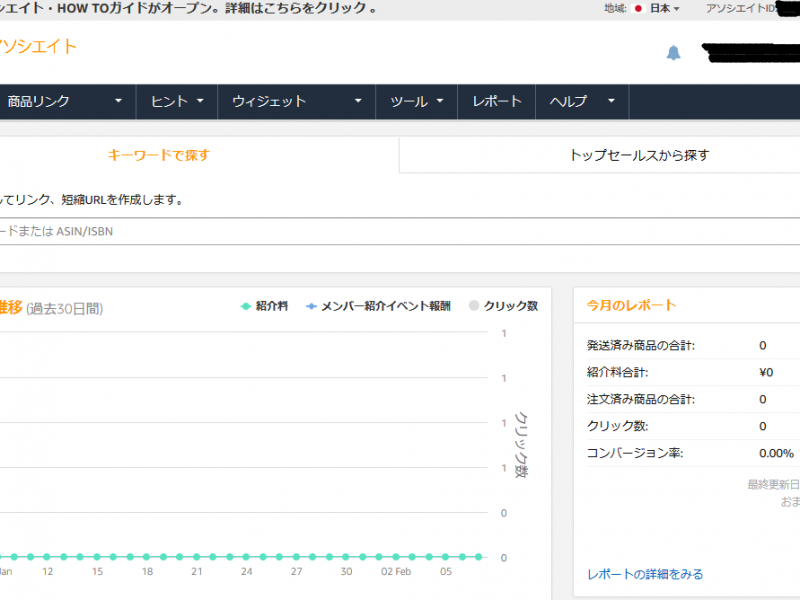Click the chart data point above 24
Image resolution: width=800 pixels, height=600 pixels.
click(x=246, y=557)
